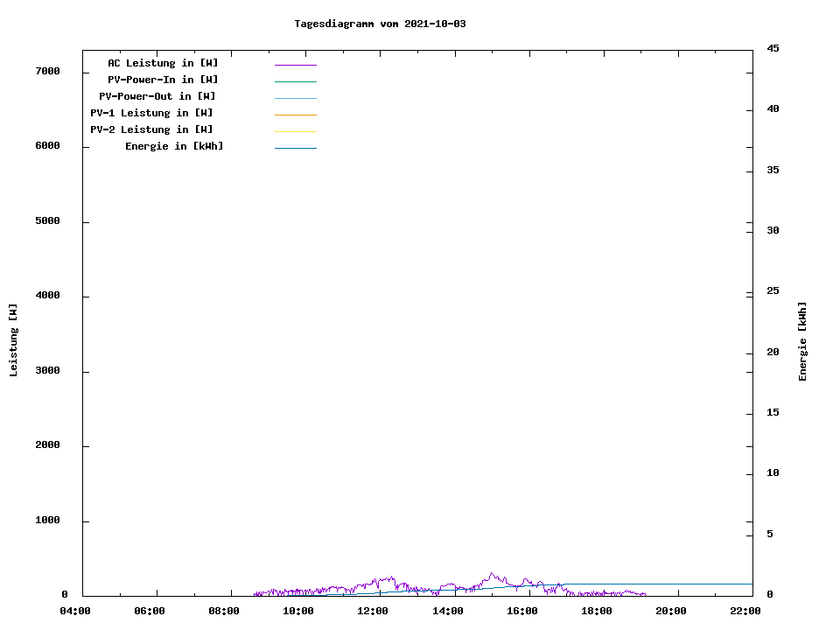Image resolution: width=840 pixels, height=630 pixels.
Task: Click the 25 value on the right axis
Action: click(773, 290)
